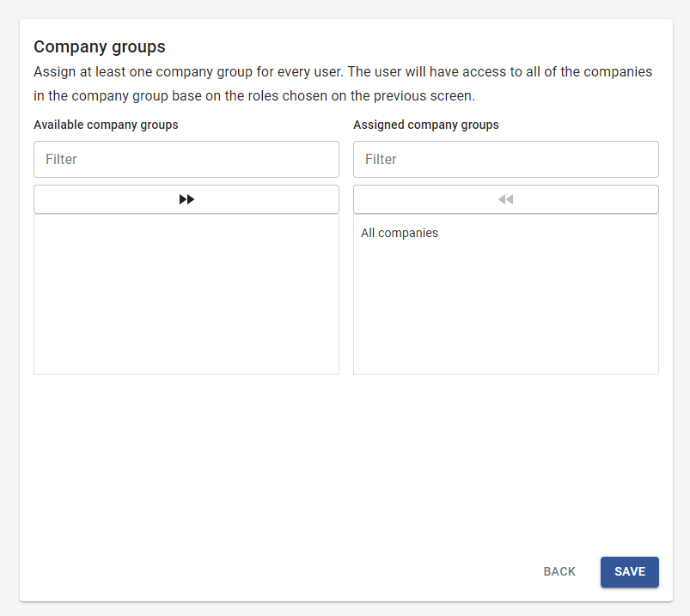The image size is (690, 616).
Task: Click blank area below All companies entry
Action: coord(505,308)
